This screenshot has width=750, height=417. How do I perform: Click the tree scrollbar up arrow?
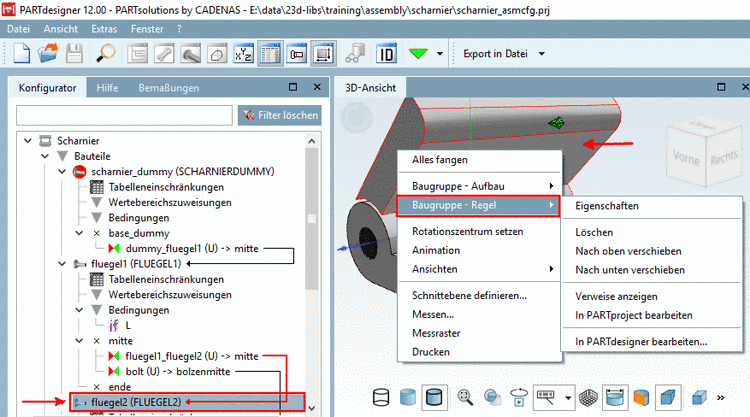pyautogui.click(x=312, y=141)
